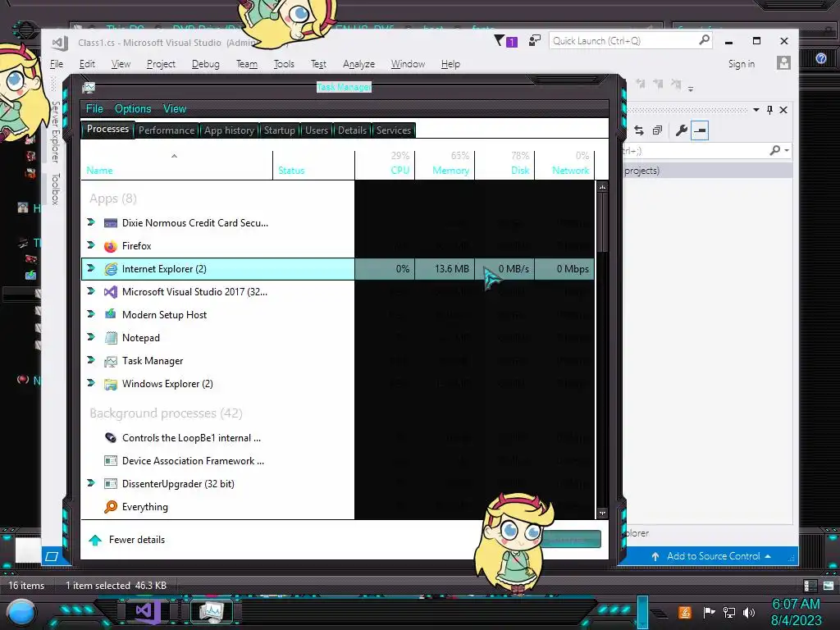Screen dimensions: 840x630
Task: Expand the Internet Explorer (2) process group
Action: [x=91, y=268]
